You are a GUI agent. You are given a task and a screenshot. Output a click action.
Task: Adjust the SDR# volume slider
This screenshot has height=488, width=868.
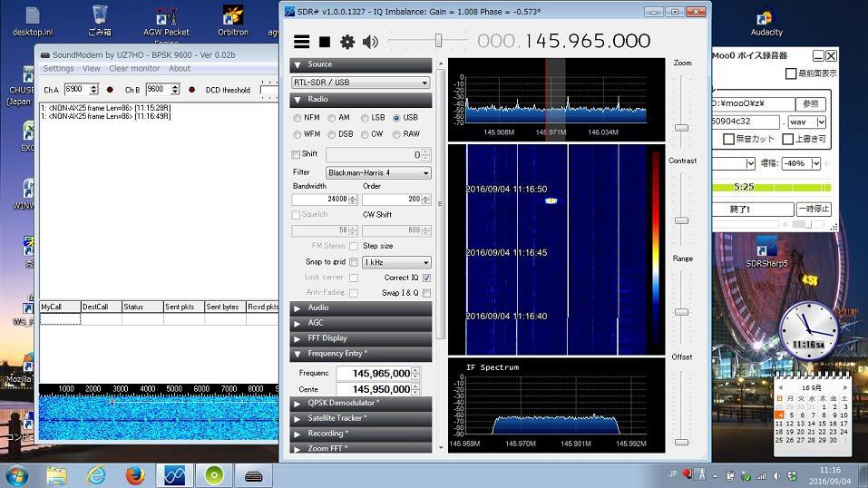pos(438,41)
